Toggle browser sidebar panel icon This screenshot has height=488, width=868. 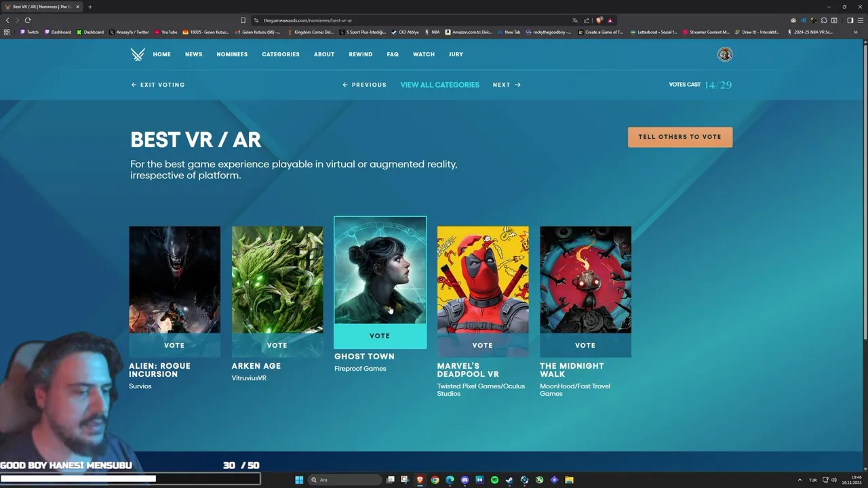coord(850,20)
